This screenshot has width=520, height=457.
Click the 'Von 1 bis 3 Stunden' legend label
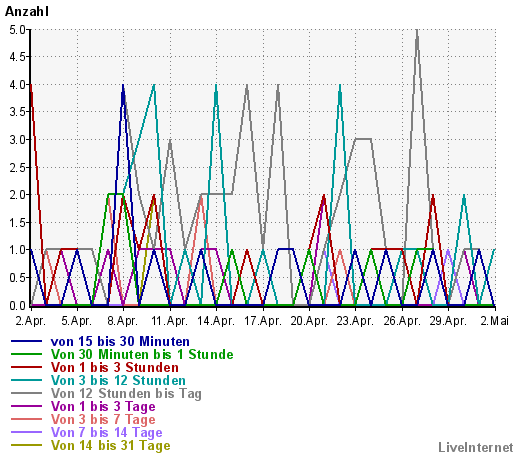coord(115,367)
